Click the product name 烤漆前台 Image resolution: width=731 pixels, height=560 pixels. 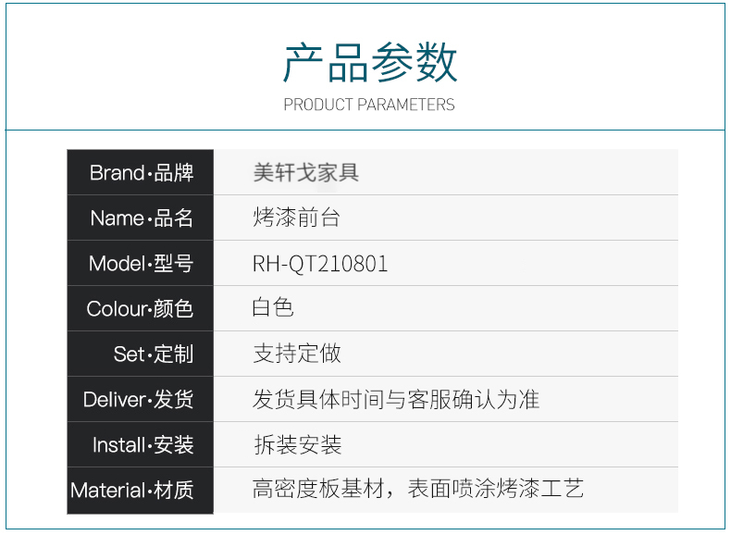tap(297, 218)
